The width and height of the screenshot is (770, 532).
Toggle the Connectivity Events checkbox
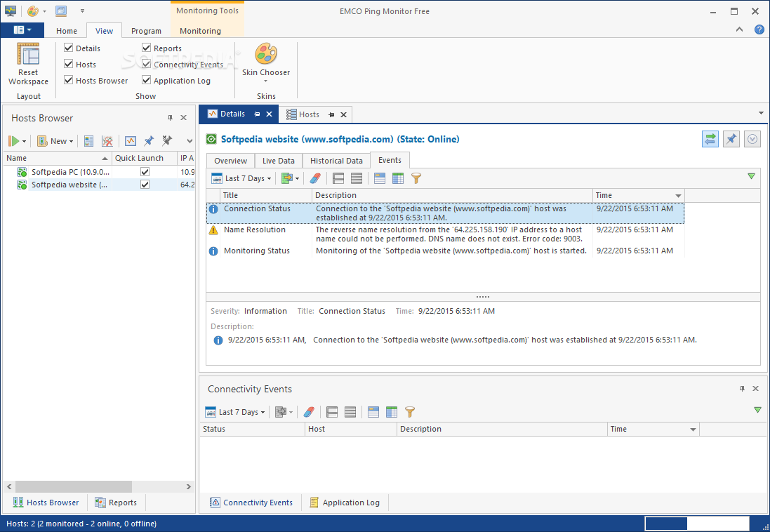click(x=146, y=64)
